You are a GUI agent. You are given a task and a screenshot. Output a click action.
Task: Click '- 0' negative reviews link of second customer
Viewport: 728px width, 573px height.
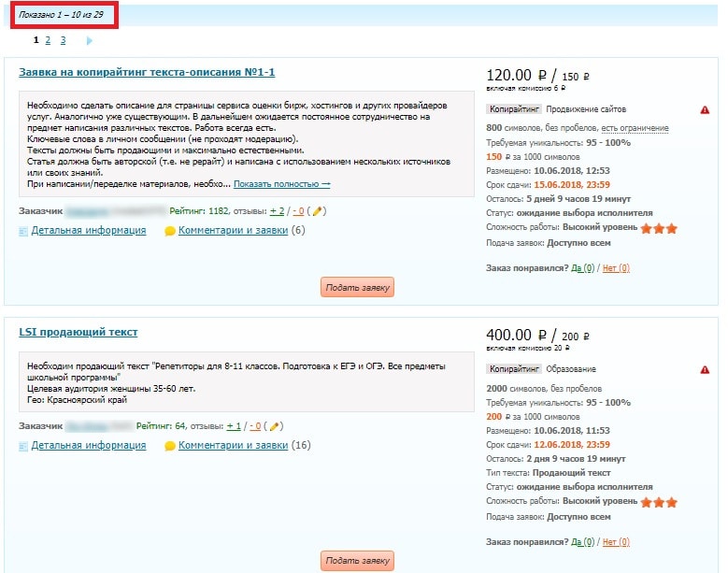tap(255, 426)
